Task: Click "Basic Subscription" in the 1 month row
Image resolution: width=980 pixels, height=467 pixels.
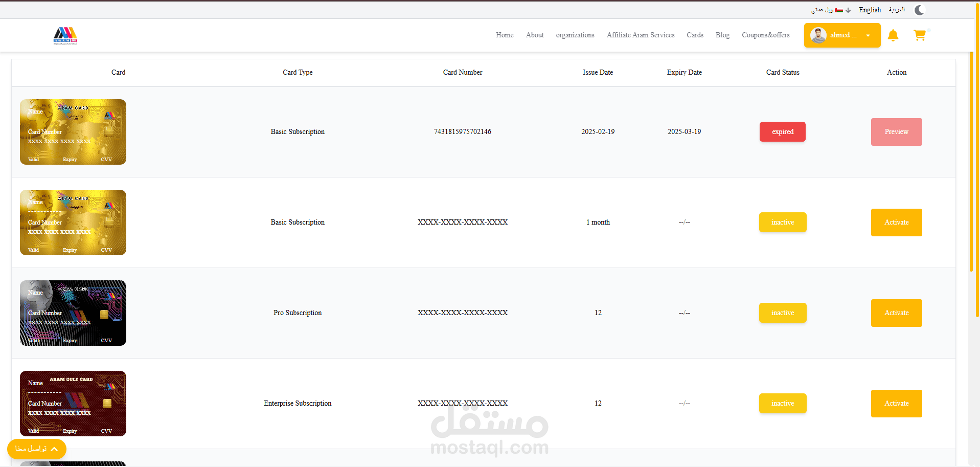Action: click(x=298, y=223)
